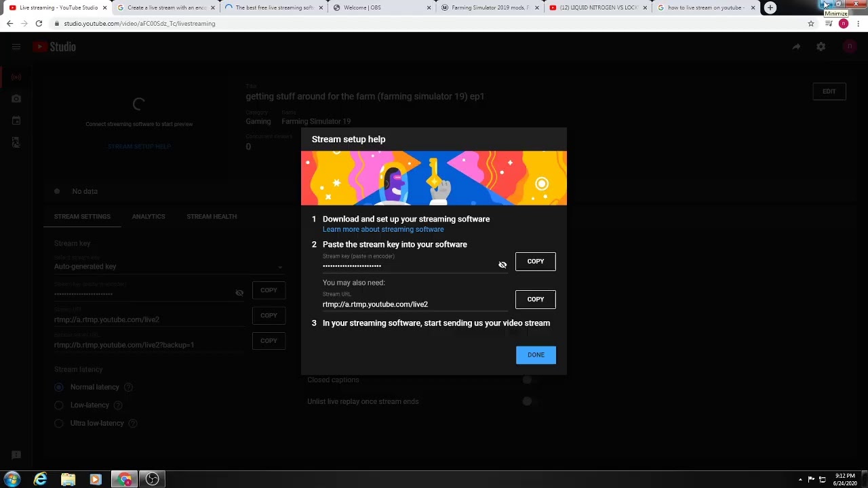Open Learn more about streaming software link
This screenshot has width=868, height=488.
click(383, 230)
